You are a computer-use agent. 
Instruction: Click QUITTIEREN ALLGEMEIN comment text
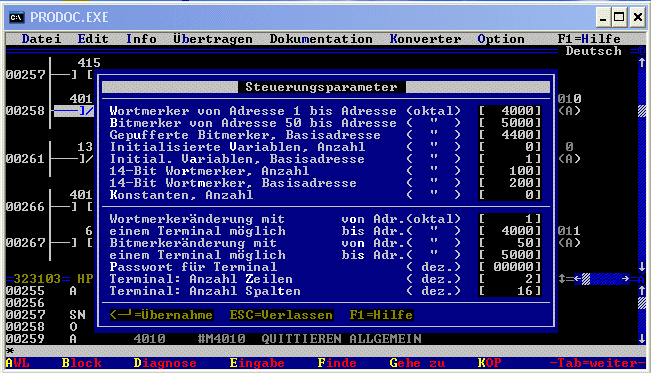point(341,339)
